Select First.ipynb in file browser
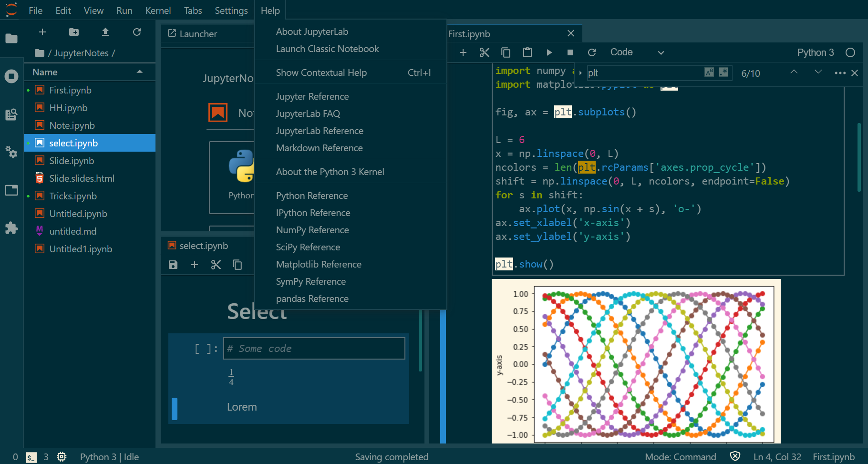The image size is (868, 464). click(90, 90)
